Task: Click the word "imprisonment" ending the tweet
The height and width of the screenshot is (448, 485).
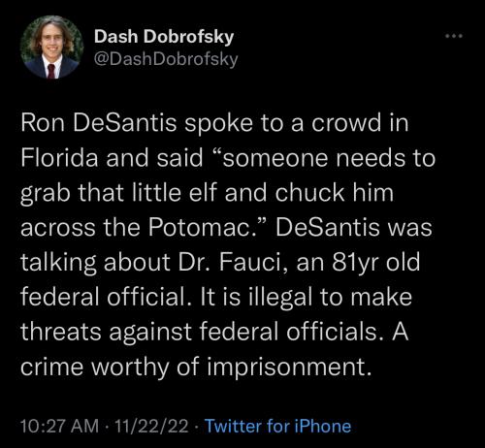Action: (x=287, y=367)
